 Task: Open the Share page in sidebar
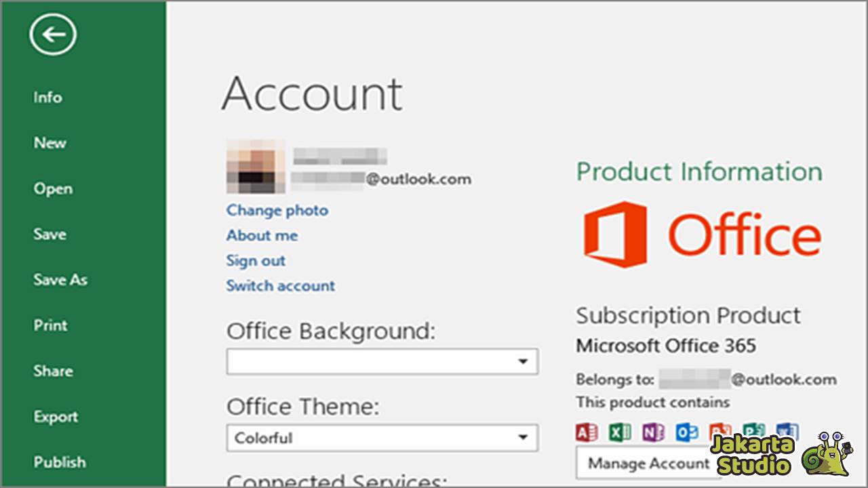click(x=53, y=371)
